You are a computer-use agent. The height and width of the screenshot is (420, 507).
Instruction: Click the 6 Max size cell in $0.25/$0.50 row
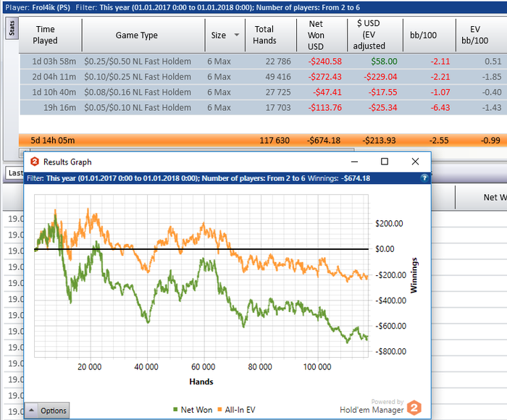click(x=219, y=62)
